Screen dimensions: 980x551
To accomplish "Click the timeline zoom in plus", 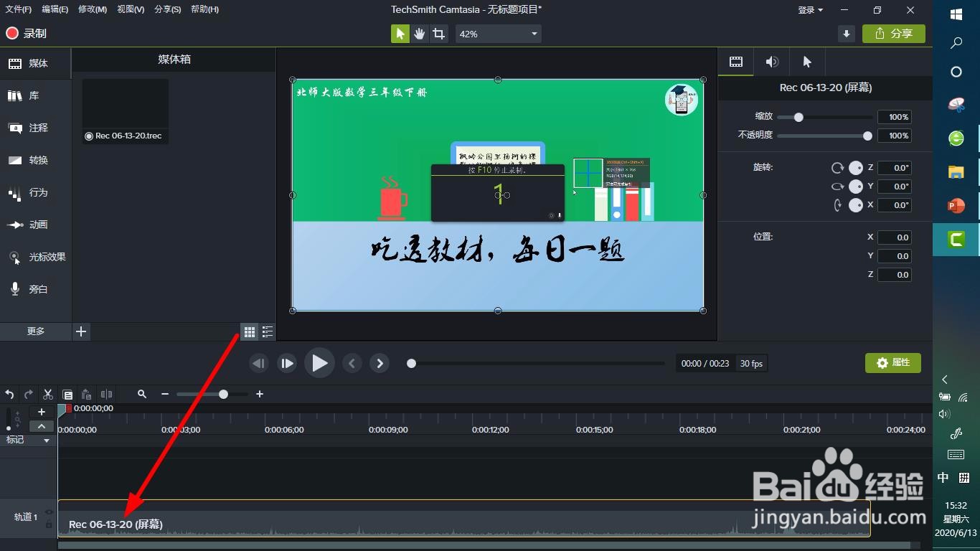I will click(260, 394).
